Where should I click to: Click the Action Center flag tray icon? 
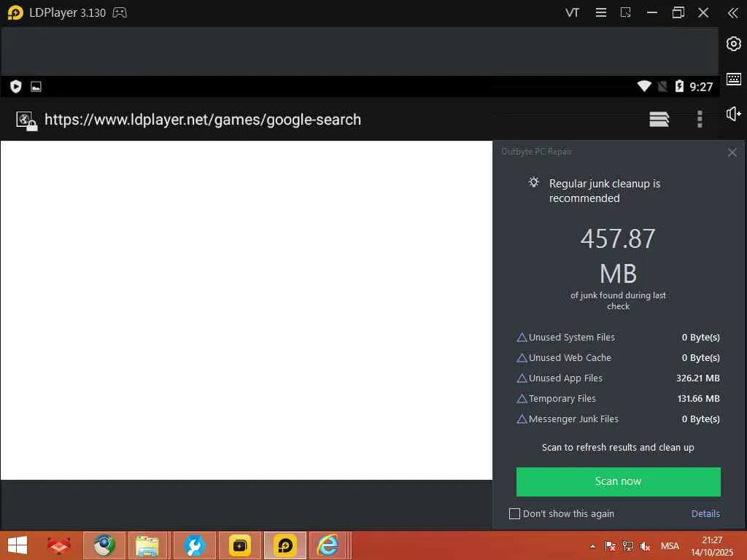[610, 546]
